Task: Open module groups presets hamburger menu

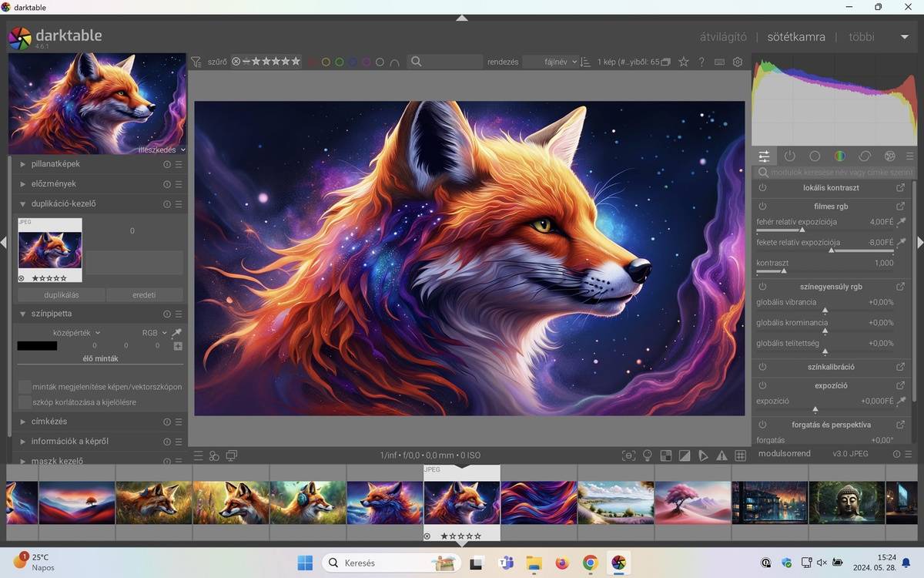Action: [909, 156]
